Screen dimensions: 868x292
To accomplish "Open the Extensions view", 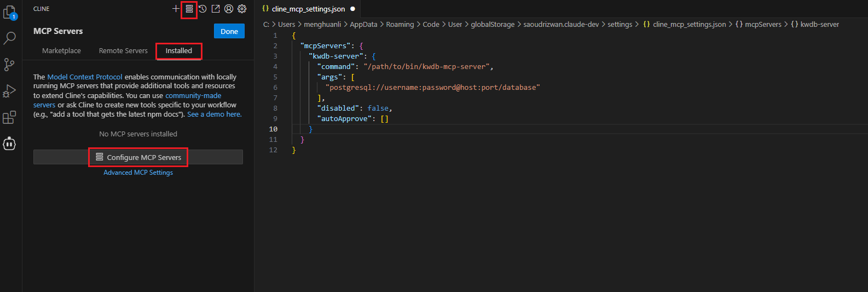I will tap(9, 117).
